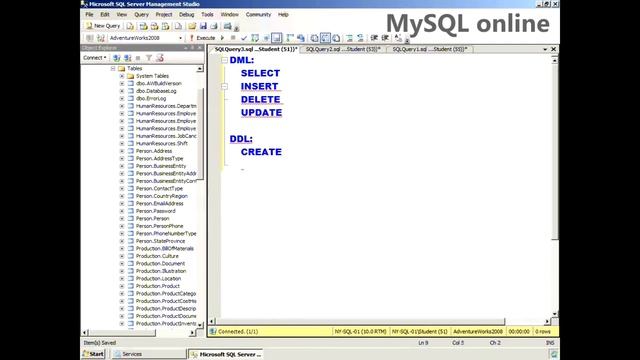Viewport: 640px width, 360px height.
Task: Open Database Engine Query icon beside New Query
Action: (x=130, y=26)
